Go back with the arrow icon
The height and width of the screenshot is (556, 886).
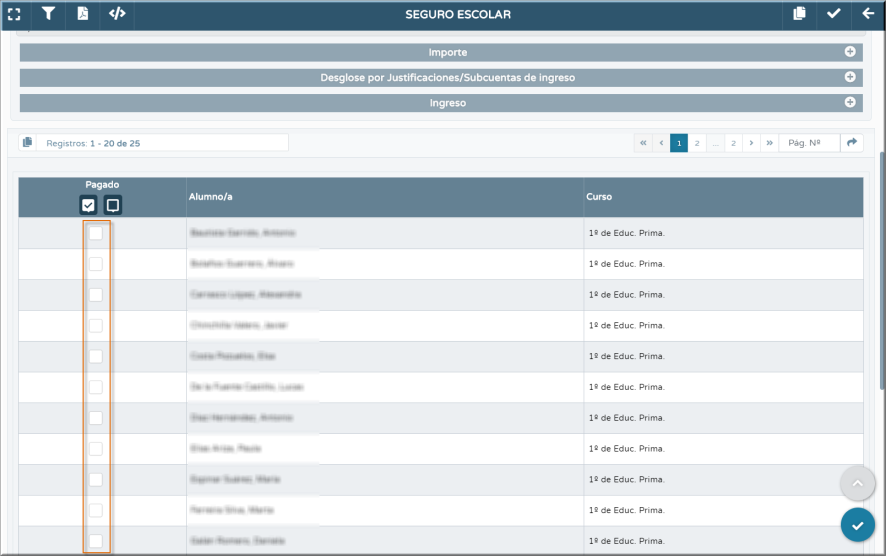[868, 14]
